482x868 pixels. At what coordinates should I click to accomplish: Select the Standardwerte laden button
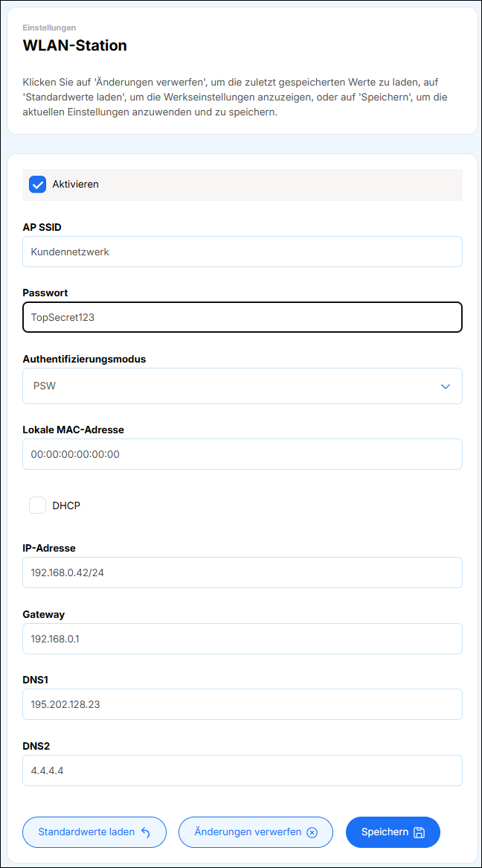[94, 832]
